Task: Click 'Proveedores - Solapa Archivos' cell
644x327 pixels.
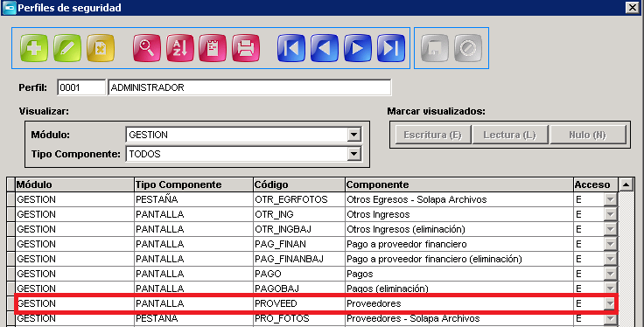Action: click(459, 318)
